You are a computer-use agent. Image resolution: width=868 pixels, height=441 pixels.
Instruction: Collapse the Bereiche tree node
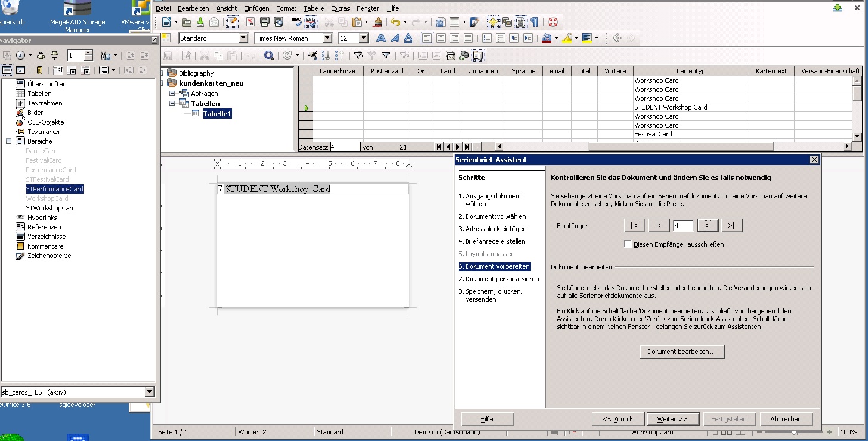[9, 141]
